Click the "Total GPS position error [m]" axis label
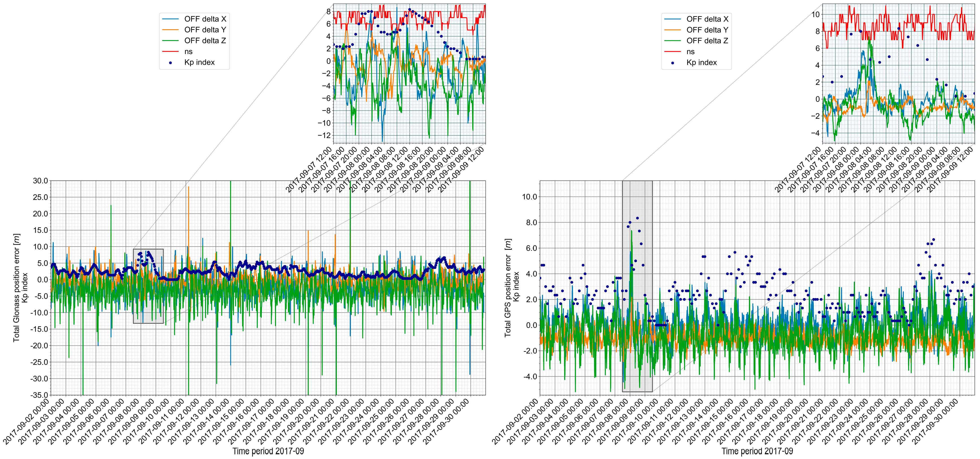980x459 pixels. click(x=508, y=288)
